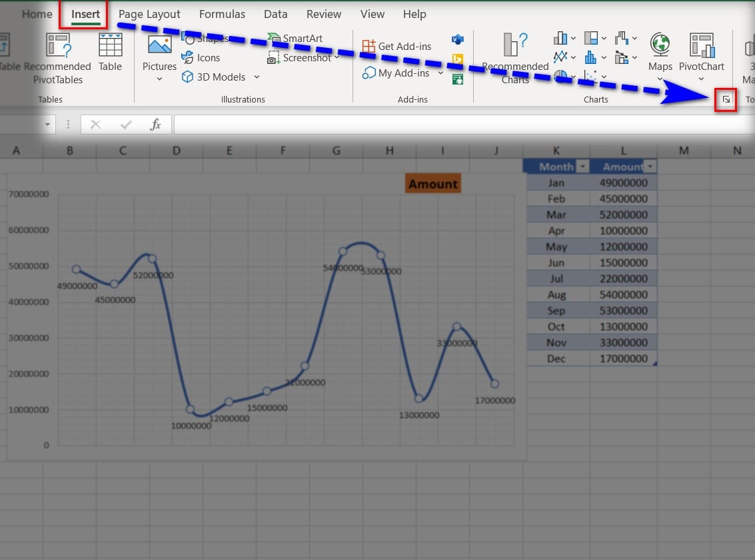Open the Formulas tab
The image size is (755, 560).
tap(222, 14)
